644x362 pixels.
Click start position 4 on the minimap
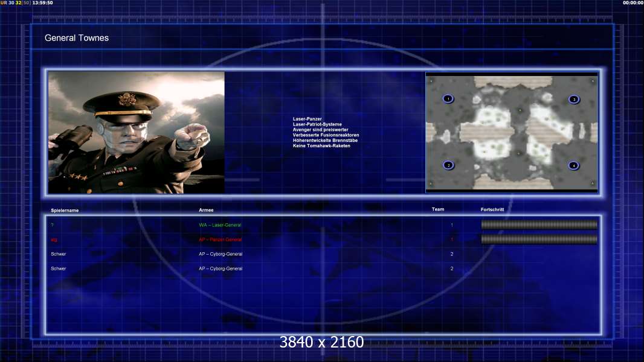(573, 165)
